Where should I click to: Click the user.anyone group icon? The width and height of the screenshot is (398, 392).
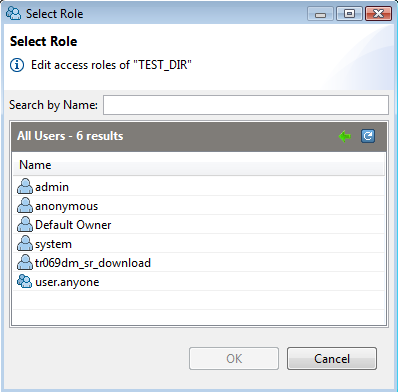25,281
